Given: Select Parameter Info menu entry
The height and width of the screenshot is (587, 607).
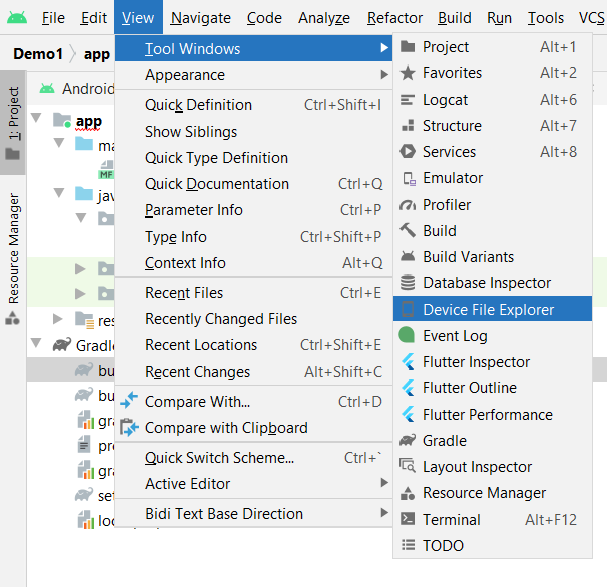Looking at the screenshot, I should tap(254, 210).
